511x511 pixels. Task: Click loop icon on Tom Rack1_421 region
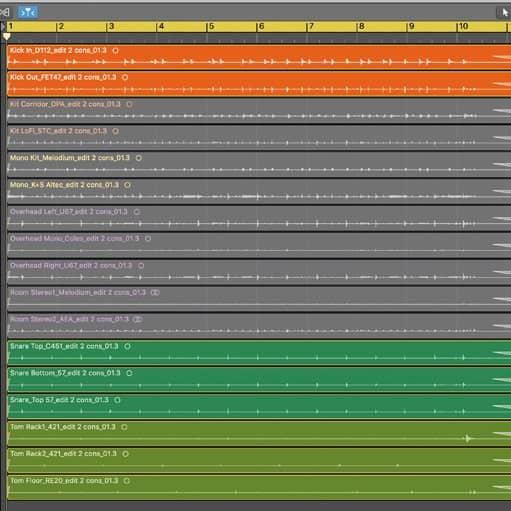(x=124, y=427)
